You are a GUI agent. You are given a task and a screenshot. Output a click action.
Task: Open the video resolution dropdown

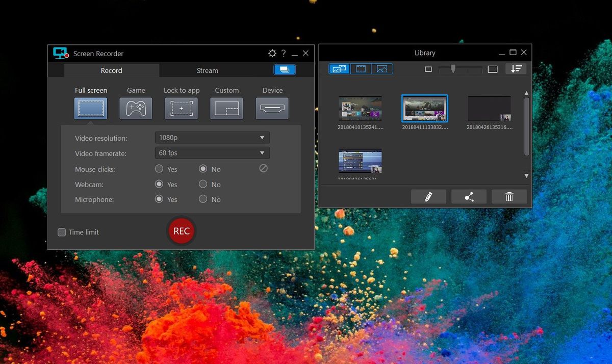(x=212, y=137)
